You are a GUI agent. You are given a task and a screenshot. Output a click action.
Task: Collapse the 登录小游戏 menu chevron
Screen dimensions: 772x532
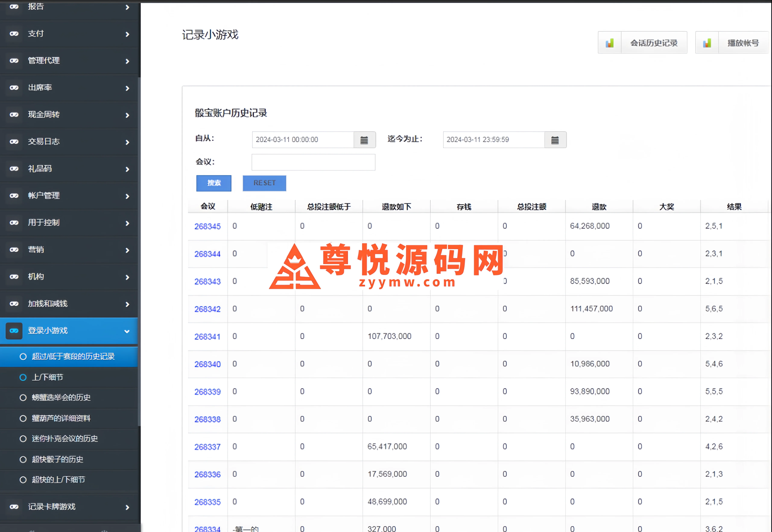(127, 331)
